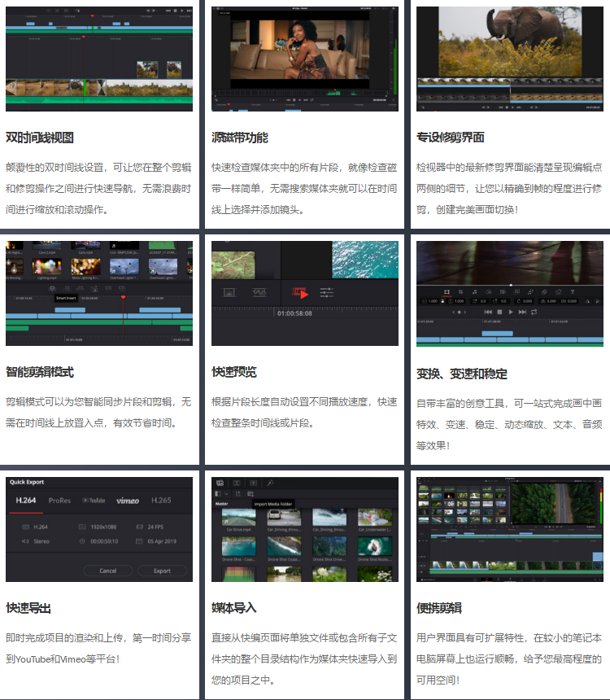The width and height of the screenshot is (610, 700).
Task: Select the ProRes export tab
Action: click(x=59, y=500)
